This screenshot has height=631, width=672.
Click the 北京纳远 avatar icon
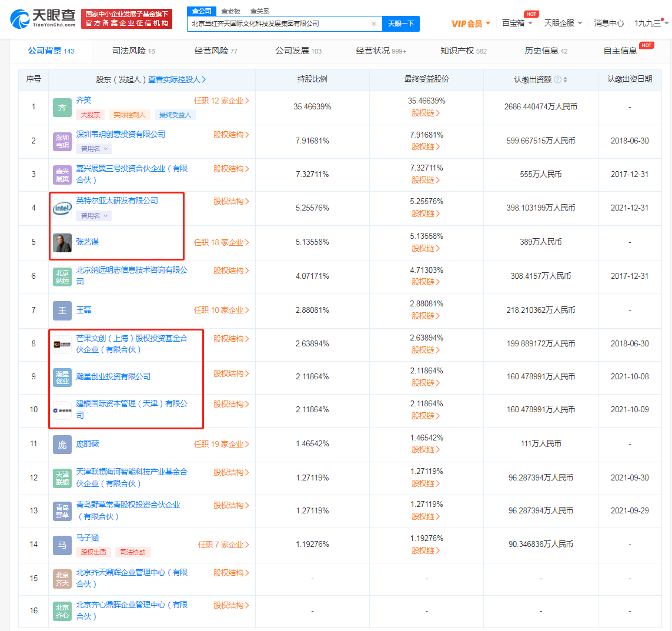[62, 276]
